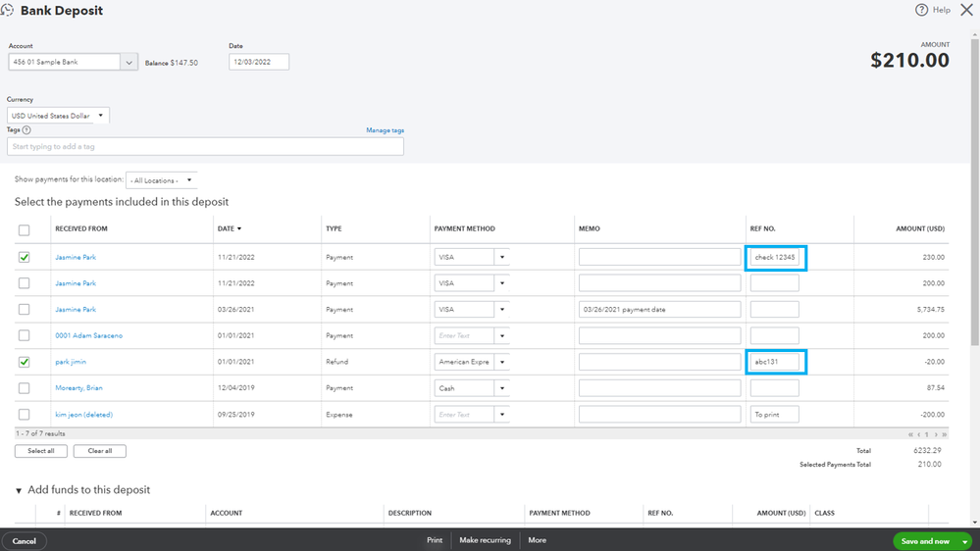Collapse the Add funds to this deposit section
980x551 pixels.
click(x=19, y=490)
